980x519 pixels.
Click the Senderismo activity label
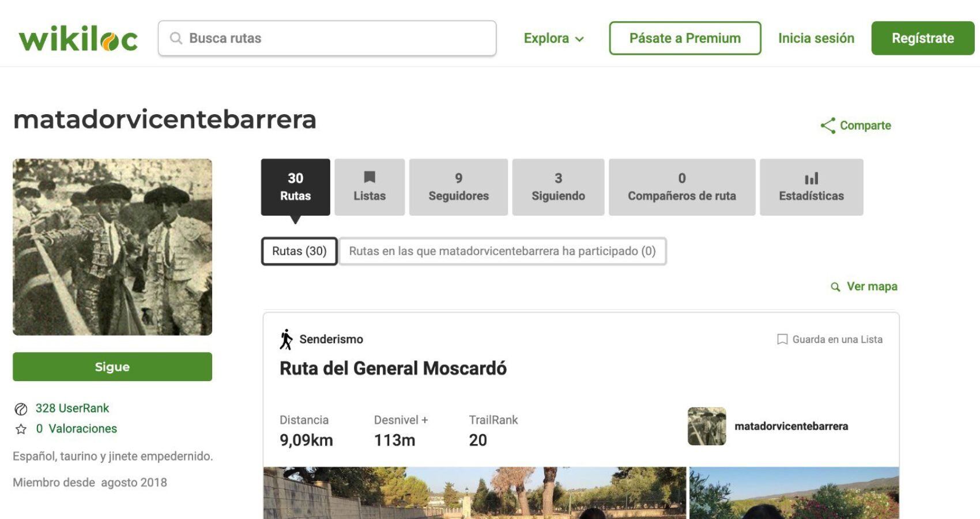pos(331,340)
